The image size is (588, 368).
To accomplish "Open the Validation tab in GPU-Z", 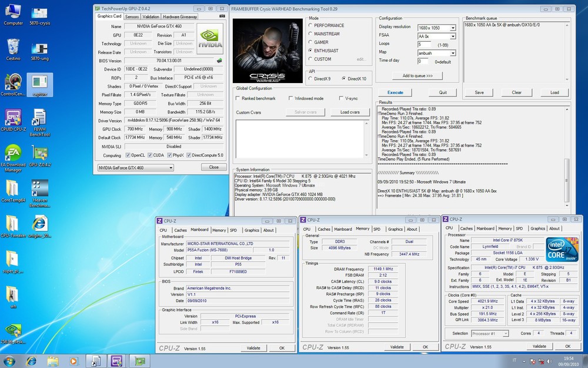I will click(151, 16).
